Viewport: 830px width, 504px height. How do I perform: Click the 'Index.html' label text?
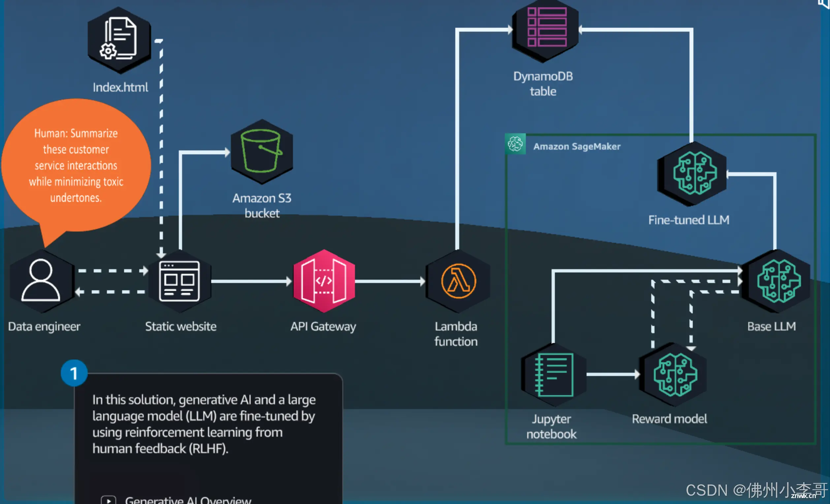coord(120,87)
